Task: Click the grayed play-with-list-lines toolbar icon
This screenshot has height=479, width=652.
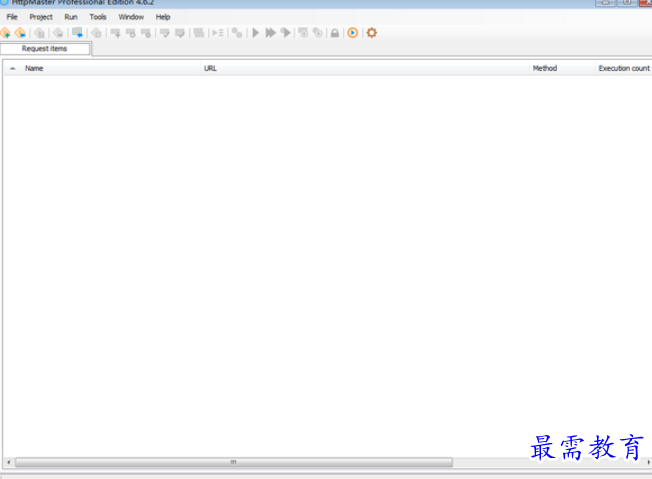Action: 217,33
